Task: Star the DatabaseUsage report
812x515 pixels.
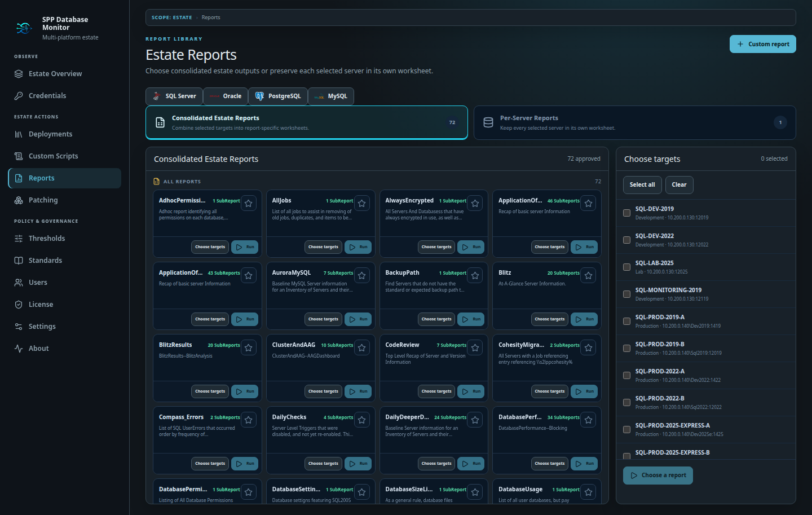Action: [589, 492]
